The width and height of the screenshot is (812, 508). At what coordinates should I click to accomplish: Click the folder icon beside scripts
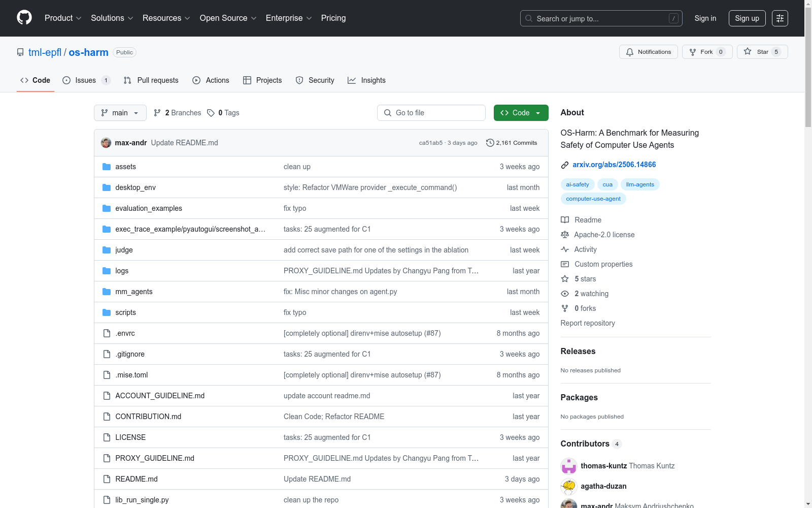[107, 312]
